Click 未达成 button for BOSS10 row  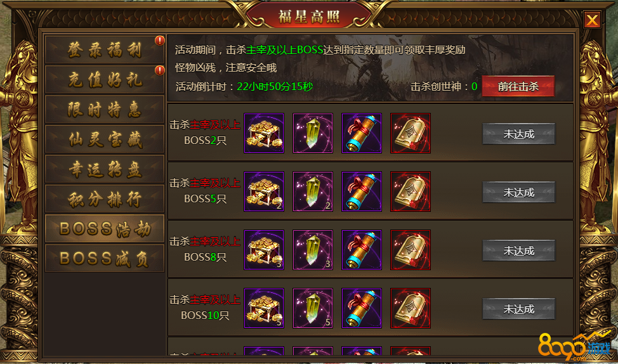518,309
